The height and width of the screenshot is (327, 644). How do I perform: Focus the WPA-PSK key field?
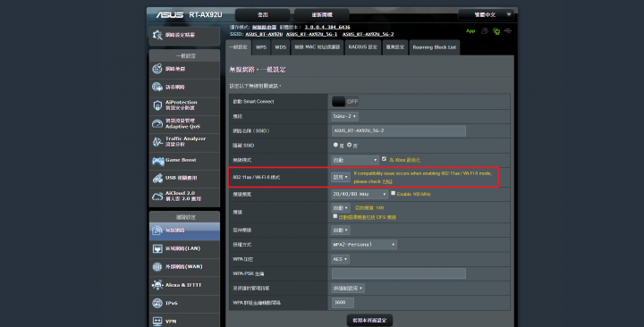point(398,273)
